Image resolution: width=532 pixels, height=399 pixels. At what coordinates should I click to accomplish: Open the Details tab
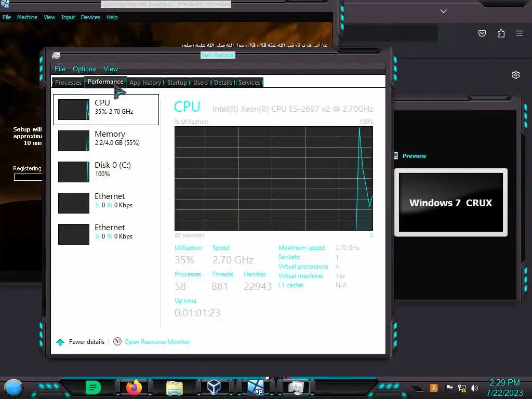(223, 83)
